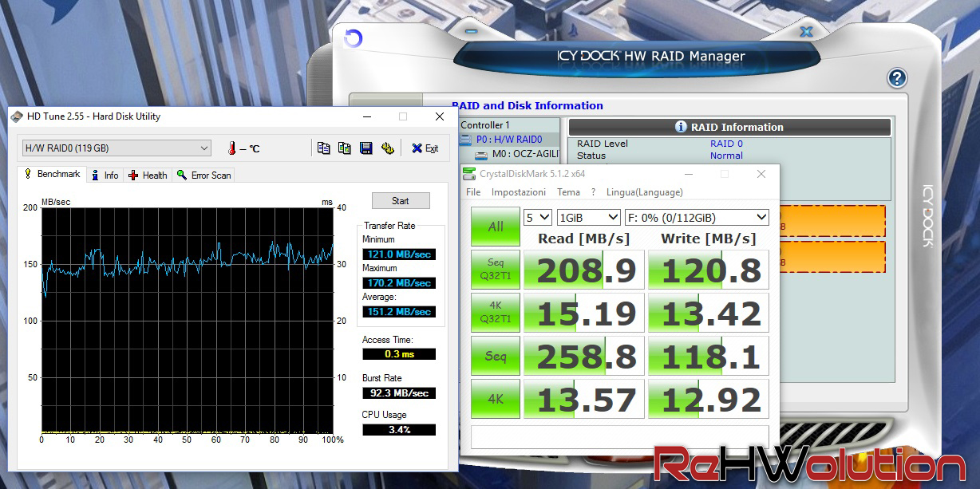Click the 13.42 write result
This screenshot has width=980, height=489.
click(x=709, y=313)
